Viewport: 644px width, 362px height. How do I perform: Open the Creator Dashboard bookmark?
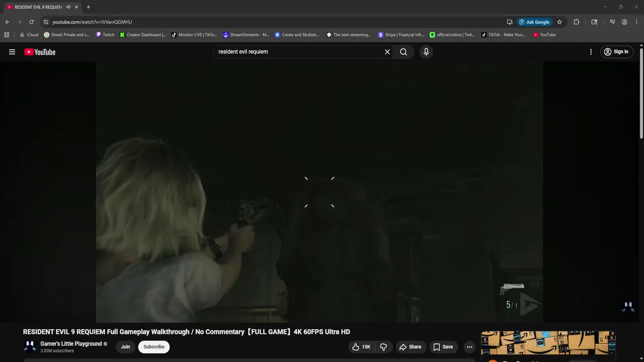[x=143, y=35]
